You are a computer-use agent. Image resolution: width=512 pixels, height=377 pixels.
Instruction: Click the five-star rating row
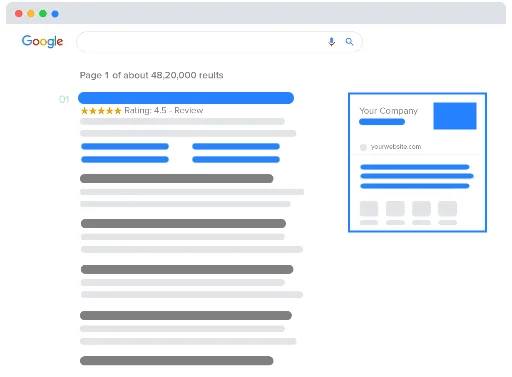101,111
